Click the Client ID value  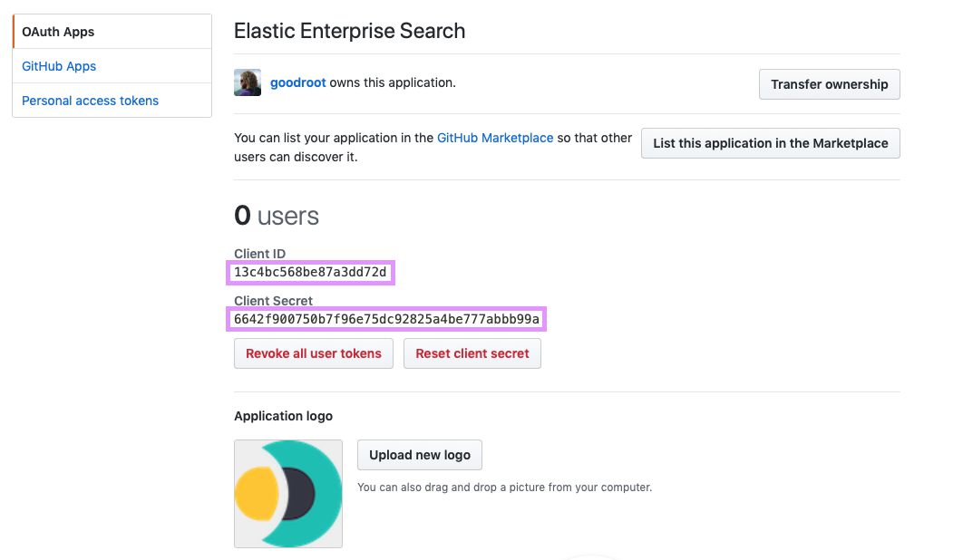coord(310,272)
